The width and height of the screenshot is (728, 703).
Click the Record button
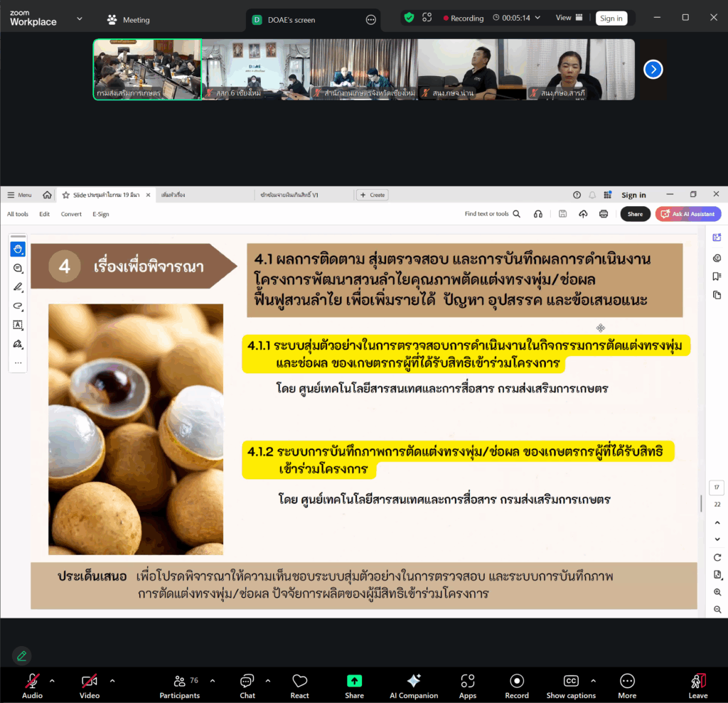[517, 685]
